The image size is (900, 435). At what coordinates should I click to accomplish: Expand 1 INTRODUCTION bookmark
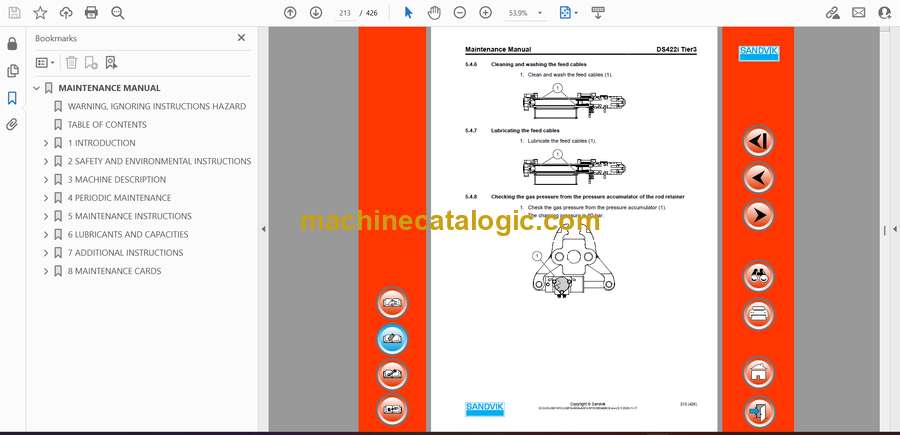tap(46, 143)
